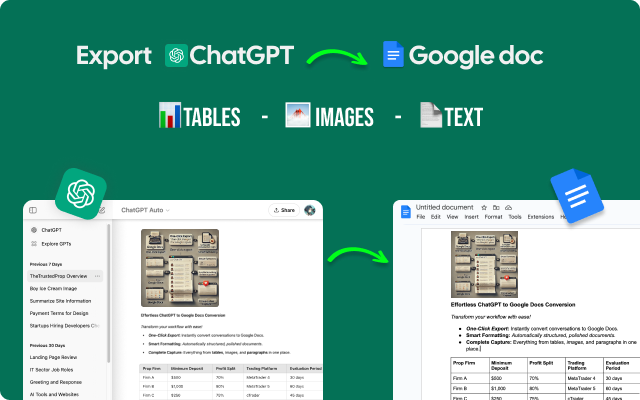The width and height of the screenshot is (640, 400).
Task: Click the Complete Capture bullet in Google doc
Action: pos(551,345)
